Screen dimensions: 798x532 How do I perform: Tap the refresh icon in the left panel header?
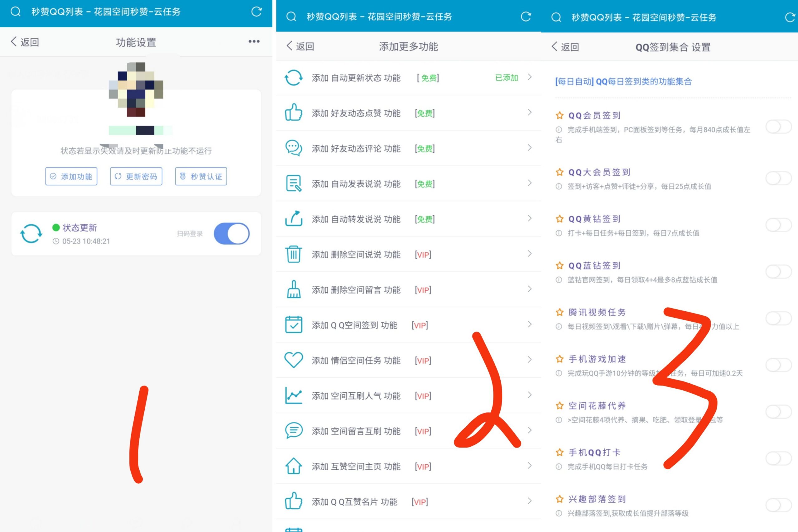coord(257,12)
